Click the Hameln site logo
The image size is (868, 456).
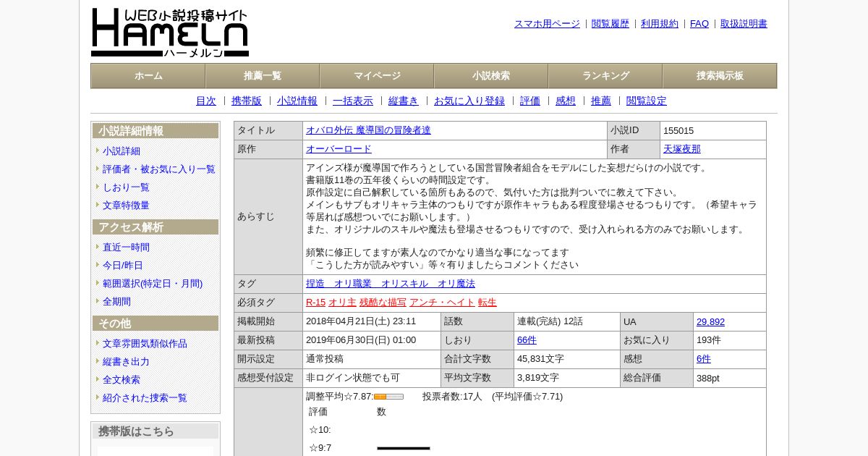170,33
